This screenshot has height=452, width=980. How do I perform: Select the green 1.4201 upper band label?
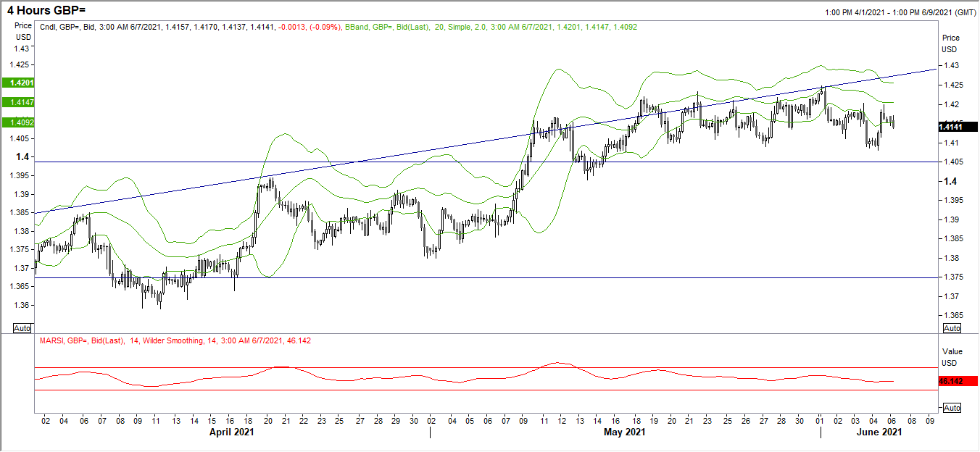(x=17, y=83)
